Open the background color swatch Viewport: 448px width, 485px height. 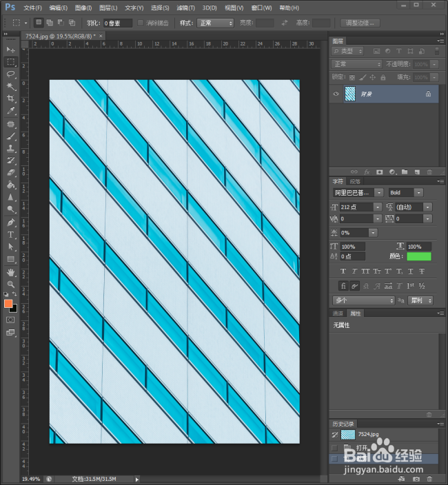click(x=14, y=309)
